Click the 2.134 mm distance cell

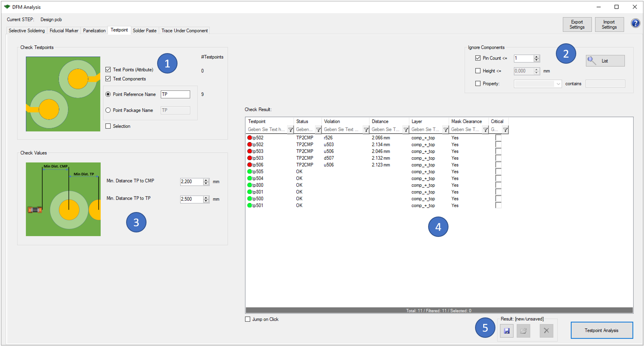381,145
